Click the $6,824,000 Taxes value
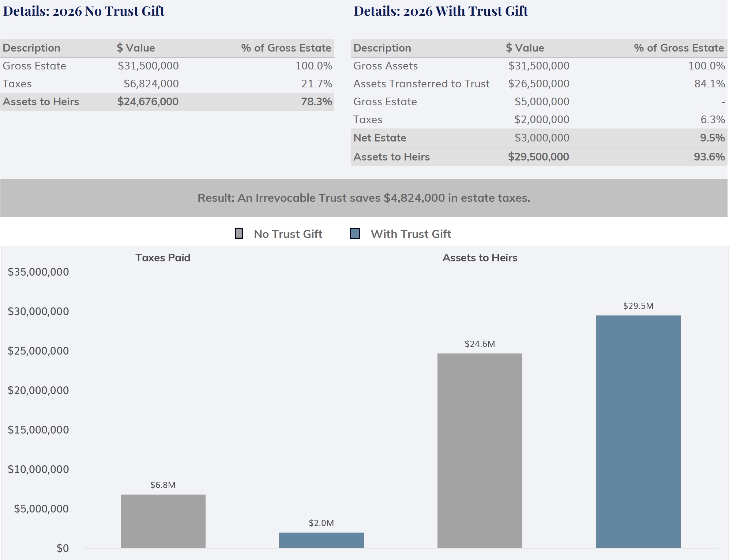This screenshot has height=560, width=729. pos(151,84)
